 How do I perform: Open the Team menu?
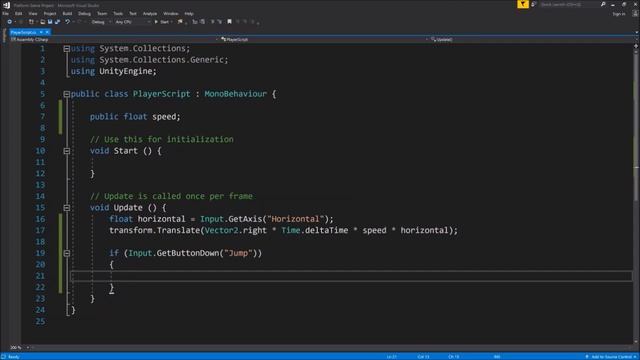[102, 13]
